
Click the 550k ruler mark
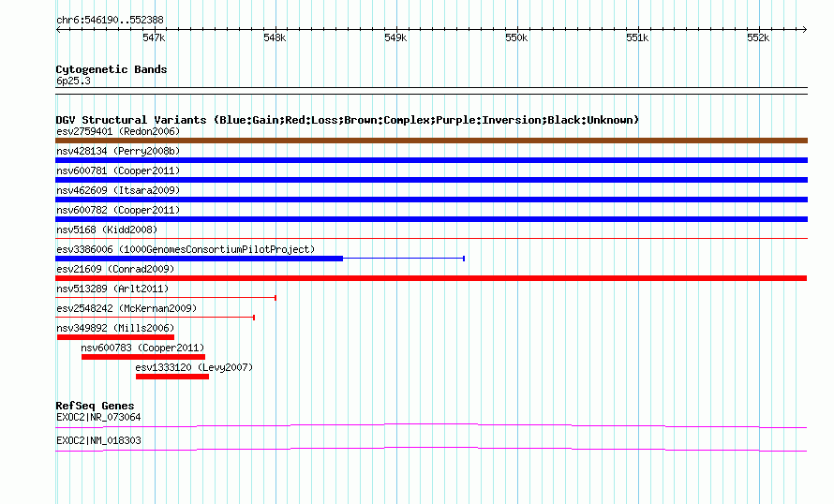(516, 37)
